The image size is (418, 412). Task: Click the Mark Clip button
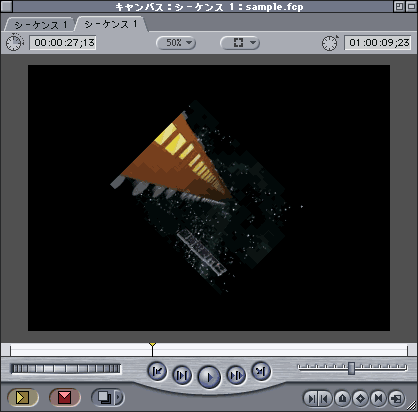coord(378,398)
